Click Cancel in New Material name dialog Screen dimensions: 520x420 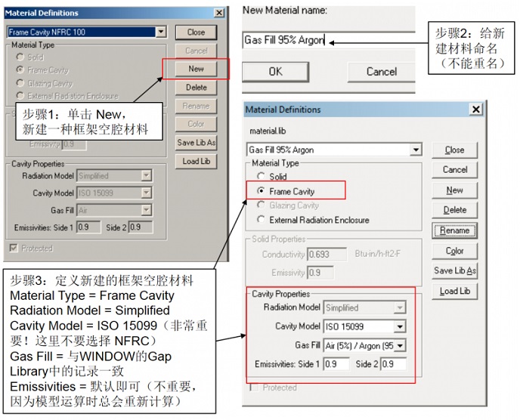click(x=381, y=72)
